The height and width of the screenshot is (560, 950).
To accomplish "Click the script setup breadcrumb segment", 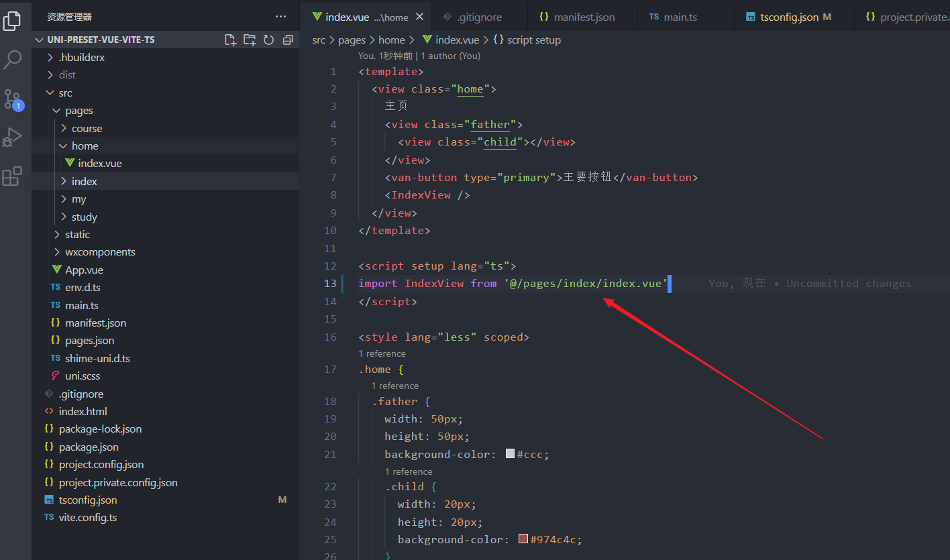I will click(x=527, y=40).
